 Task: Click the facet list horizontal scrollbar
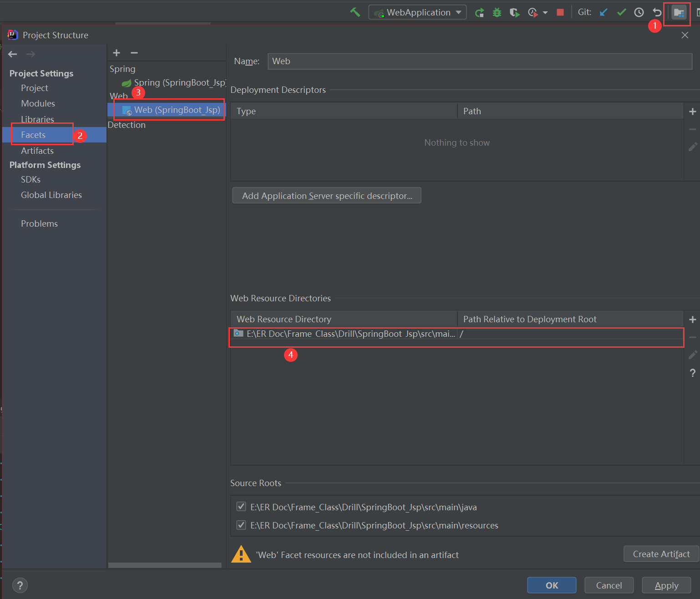(x=165, y=565)
